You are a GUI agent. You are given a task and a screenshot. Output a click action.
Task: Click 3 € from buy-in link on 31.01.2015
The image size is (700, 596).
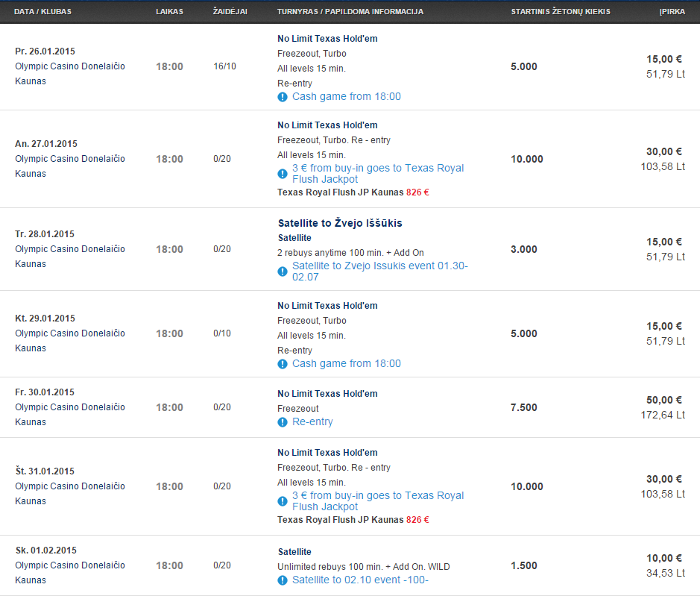(378, 501)
